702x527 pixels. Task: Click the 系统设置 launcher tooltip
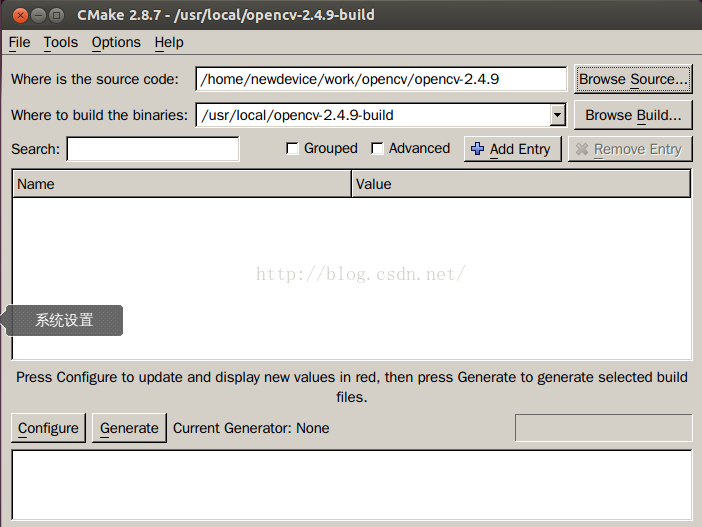coord(64,320)
